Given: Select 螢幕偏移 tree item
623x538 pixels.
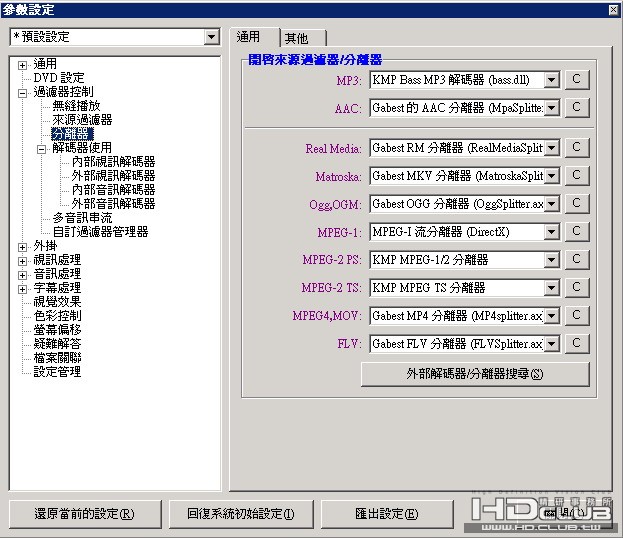Looking at the screenshot, I should [57, 330].
